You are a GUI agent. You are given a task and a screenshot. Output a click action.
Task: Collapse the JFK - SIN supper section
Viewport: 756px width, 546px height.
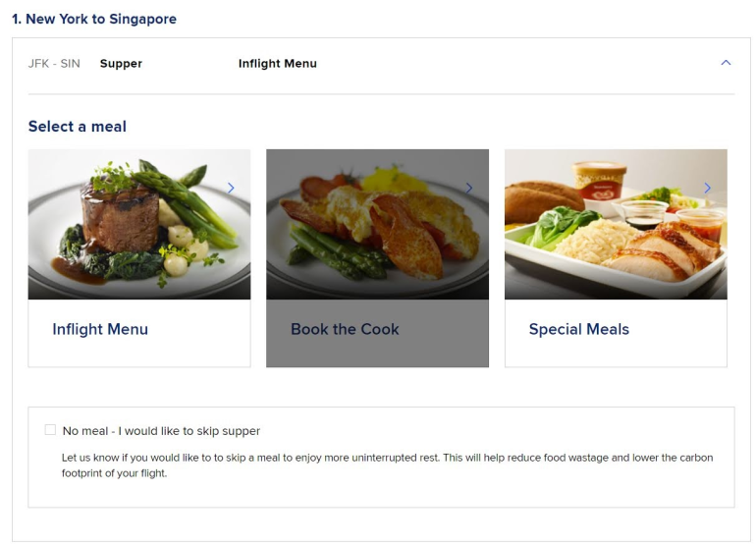[726, 63]
